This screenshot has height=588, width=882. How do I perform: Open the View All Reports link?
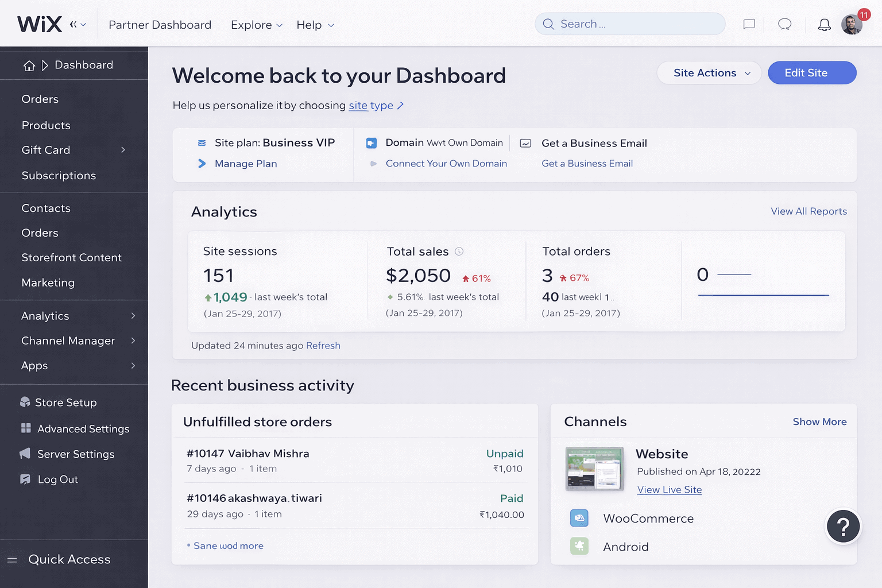click(x=808, y=211)
